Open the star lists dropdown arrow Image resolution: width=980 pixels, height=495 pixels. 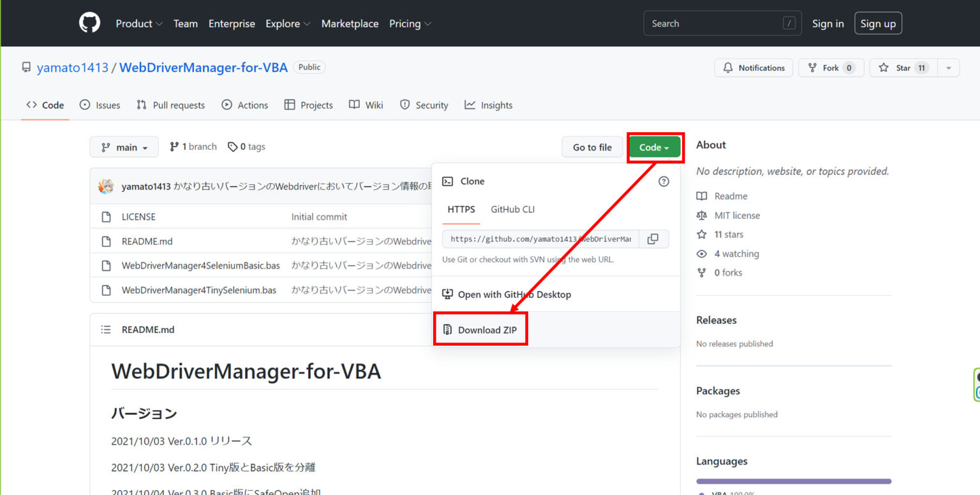[x=948, y=68]
